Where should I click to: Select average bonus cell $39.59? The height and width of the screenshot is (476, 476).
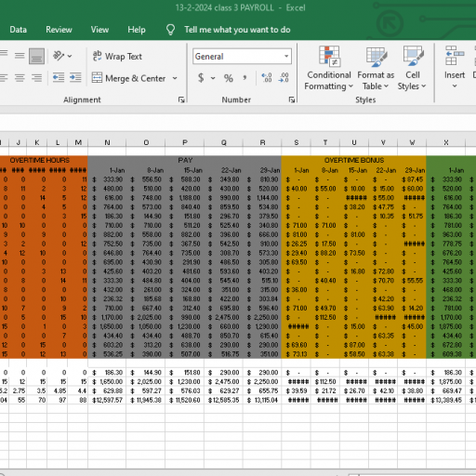pyautogui.click(x=297, y=390)
